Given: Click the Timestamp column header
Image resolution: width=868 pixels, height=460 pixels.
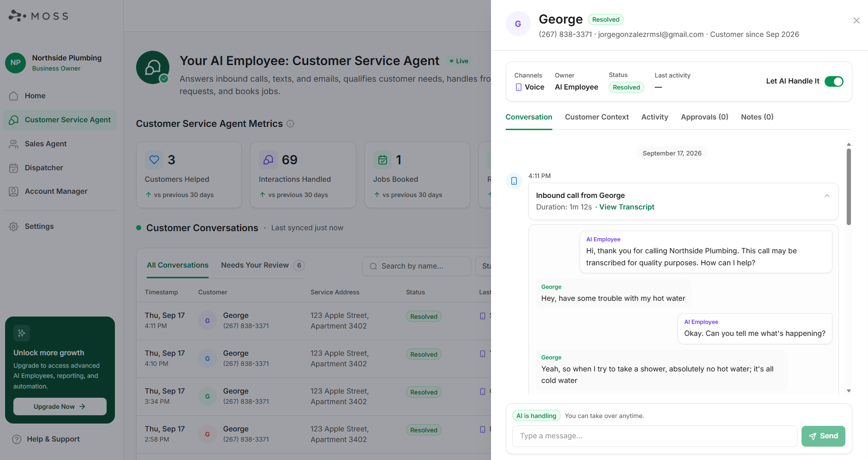Looking at the screenshot, I should (161, 293).
